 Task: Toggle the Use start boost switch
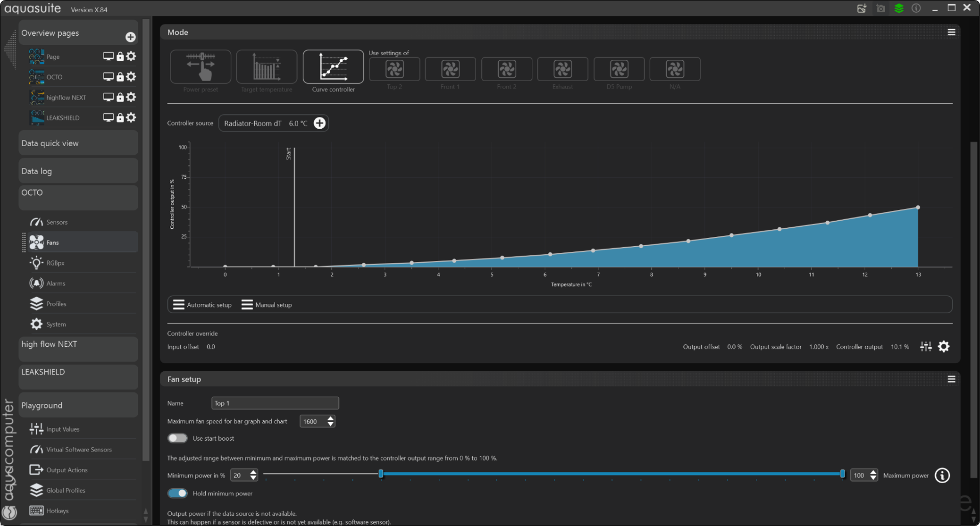click(178, 438)
